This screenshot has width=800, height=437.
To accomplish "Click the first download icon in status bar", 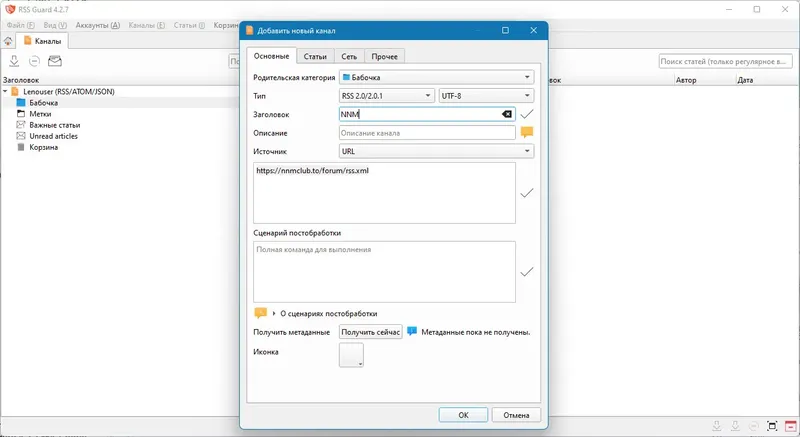I will coord(717,426).
